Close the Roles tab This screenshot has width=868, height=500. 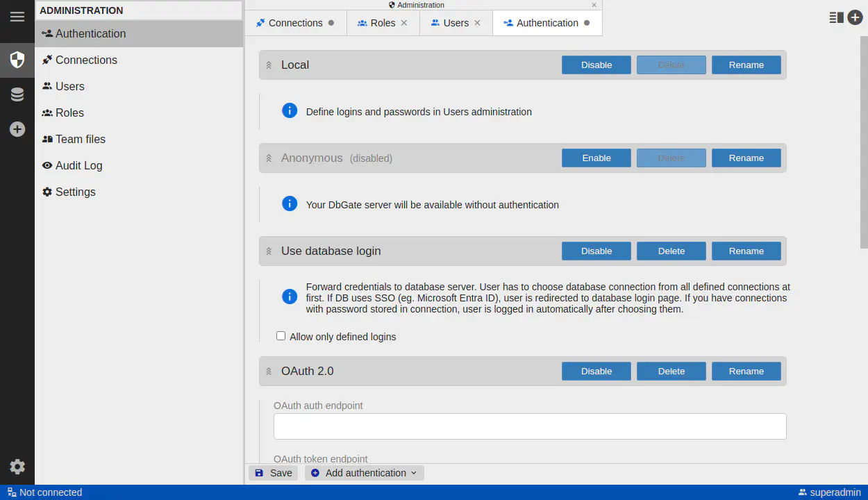coord(404,23)
